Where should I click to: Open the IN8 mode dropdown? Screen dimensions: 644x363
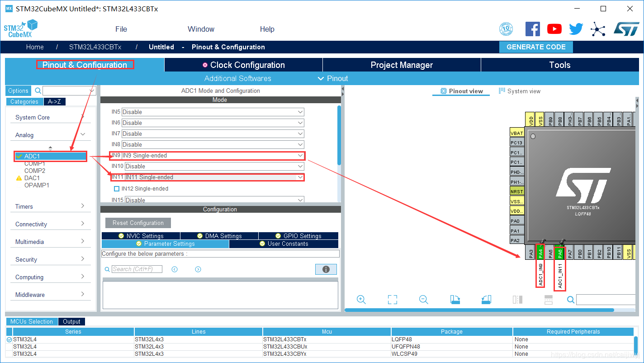[213, 144]
